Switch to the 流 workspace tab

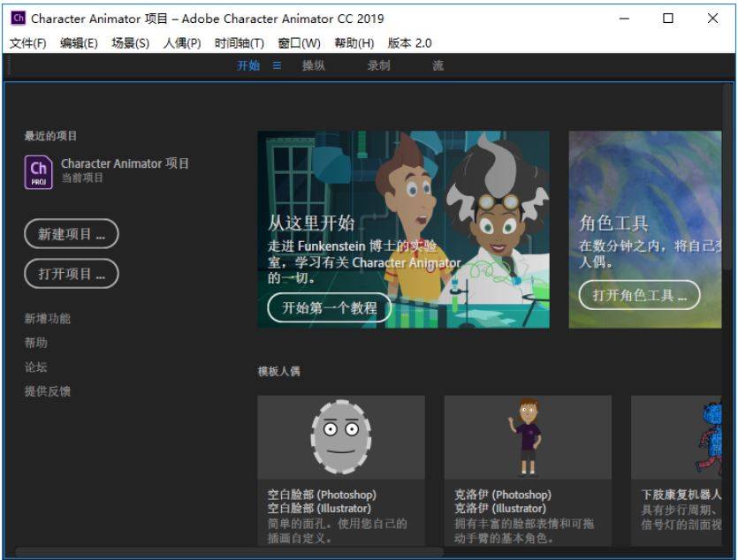437,65
